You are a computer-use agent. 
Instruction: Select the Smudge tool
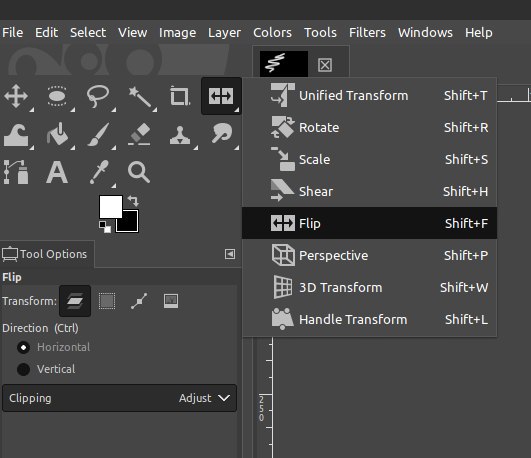pos(221,133)
